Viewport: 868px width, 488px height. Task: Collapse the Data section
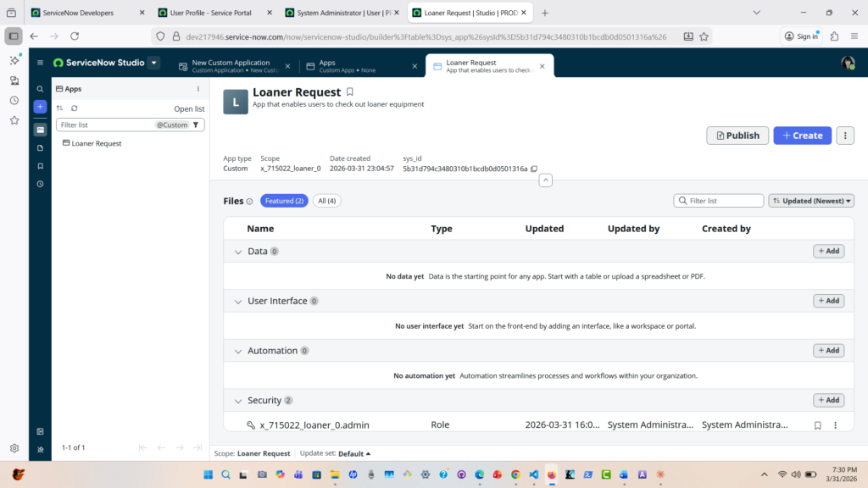[x=236, y=252]
